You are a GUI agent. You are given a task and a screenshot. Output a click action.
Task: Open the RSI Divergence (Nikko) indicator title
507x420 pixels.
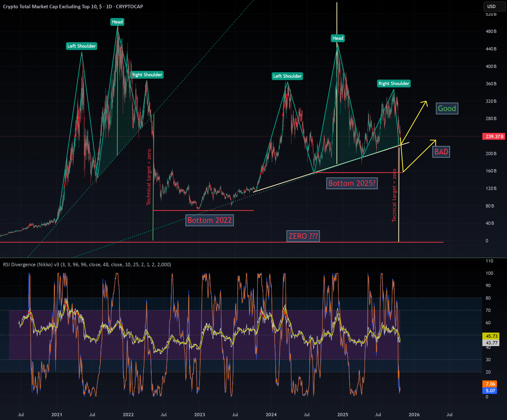click(x=87, y=265)
